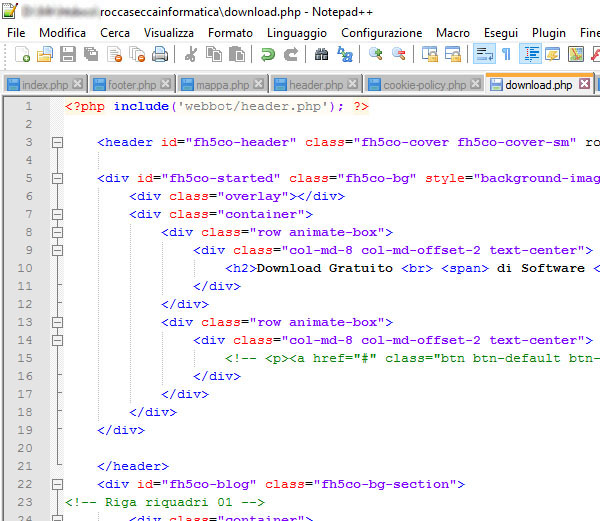Switch to the cookie-policy.php tab
This screenshot has width=600, height=521.
425,85
